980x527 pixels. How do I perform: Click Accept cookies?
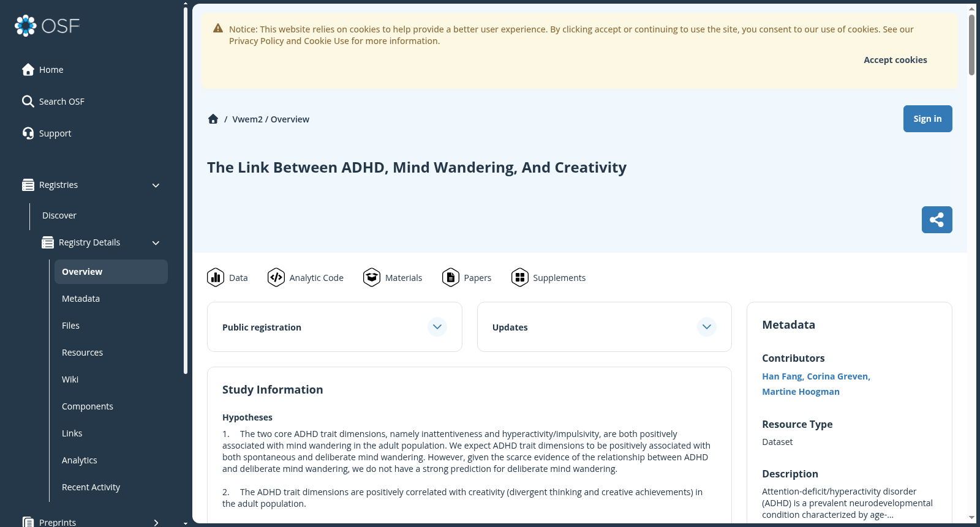tap(895, 60)
